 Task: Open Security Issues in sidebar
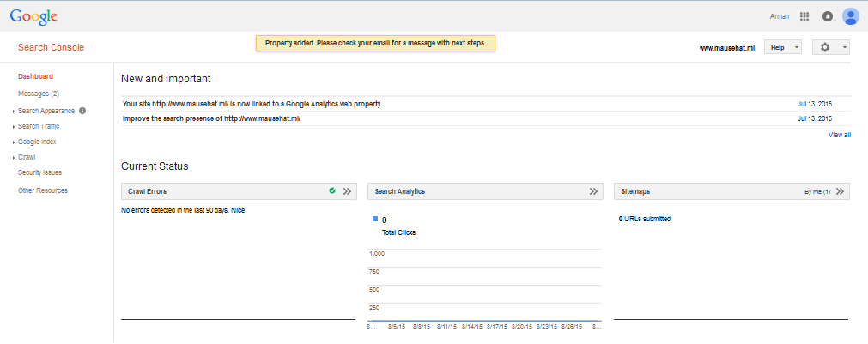tap(39, 172)
